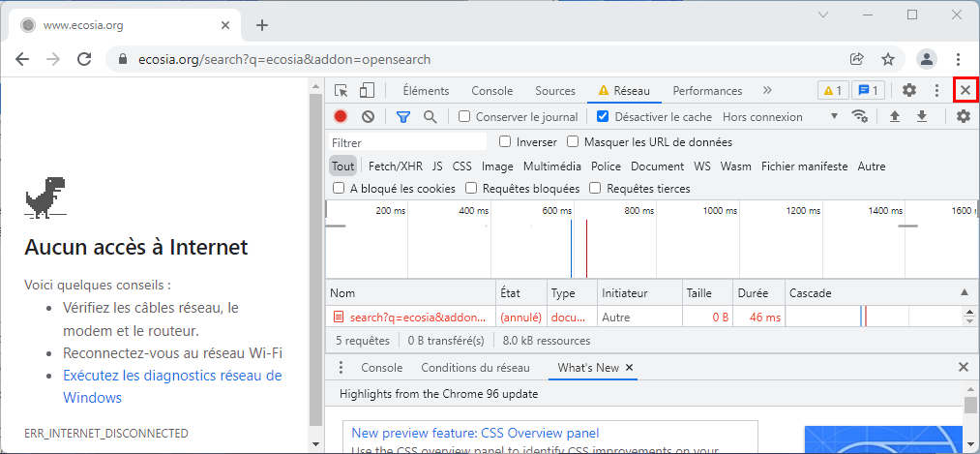This screenshot has height=454, width=980.
Task: Stop network recording with red button
Action: tap(340, 116)
